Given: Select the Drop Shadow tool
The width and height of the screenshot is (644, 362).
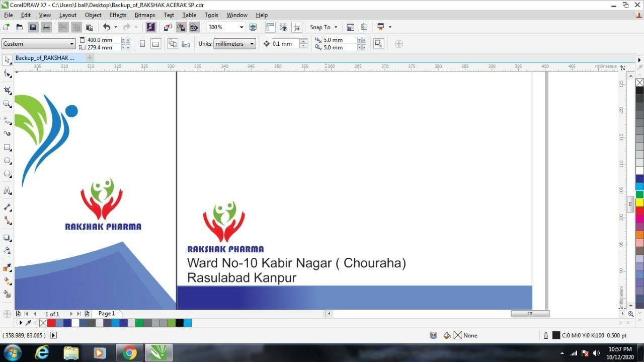Looking at the screenshot, I should 8,238.
